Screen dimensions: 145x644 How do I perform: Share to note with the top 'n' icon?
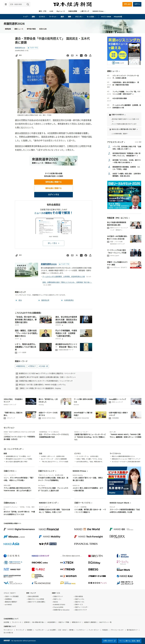(77, 55)
